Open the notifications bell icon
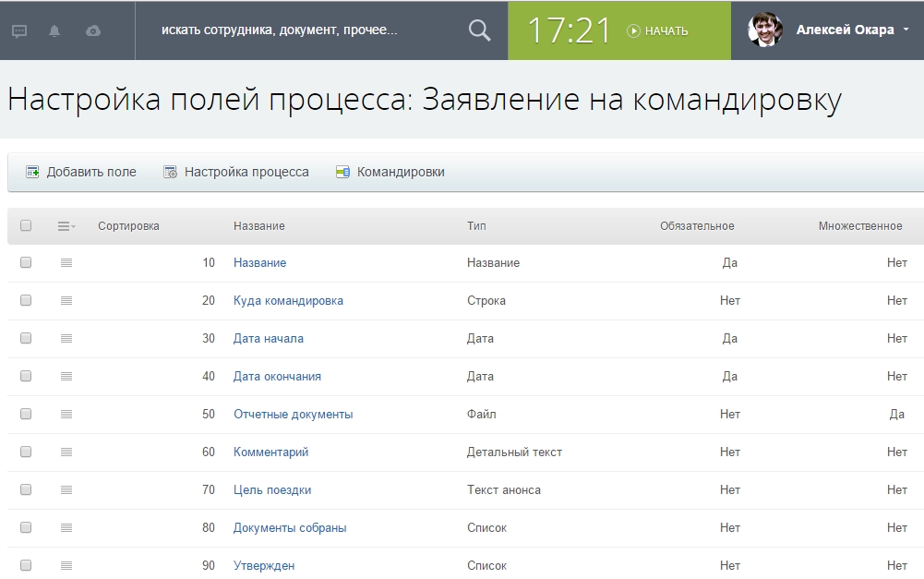 (x=56, y=30)
